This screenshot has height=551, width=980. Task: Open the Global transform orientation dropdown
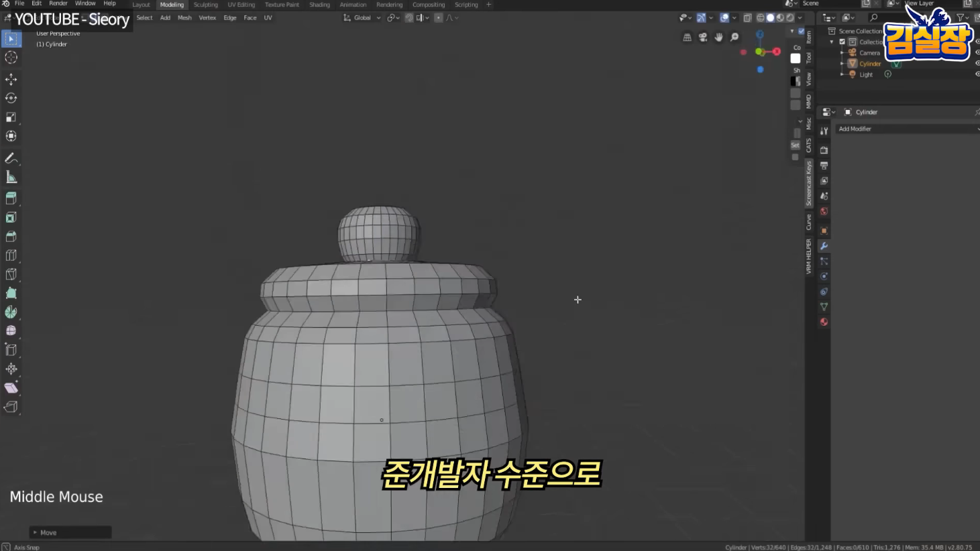pos(362,17)
